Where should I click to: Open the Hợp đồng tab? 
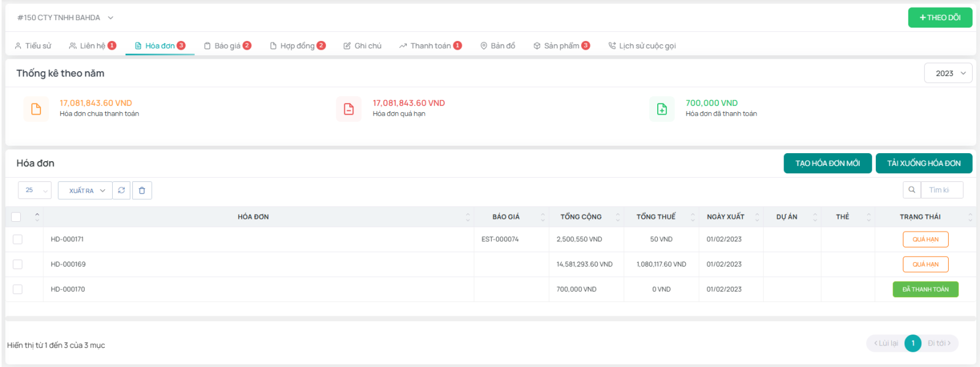tap(297, 46)
